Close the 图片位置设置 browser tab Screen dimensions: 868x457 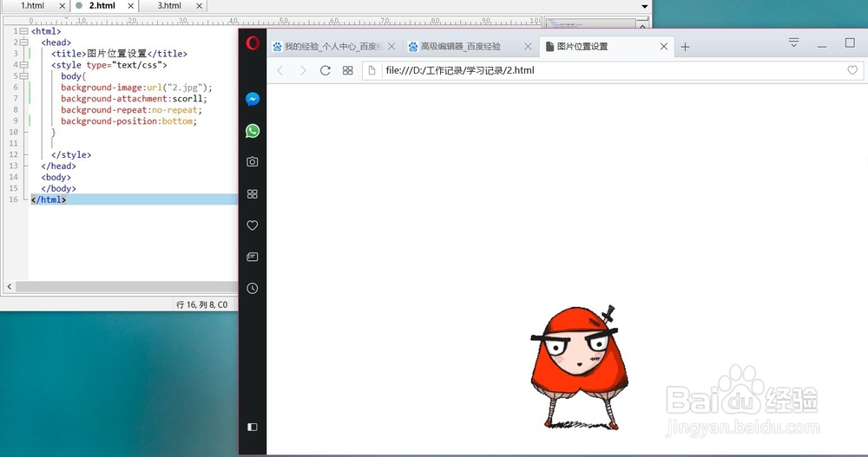[664, 47]
